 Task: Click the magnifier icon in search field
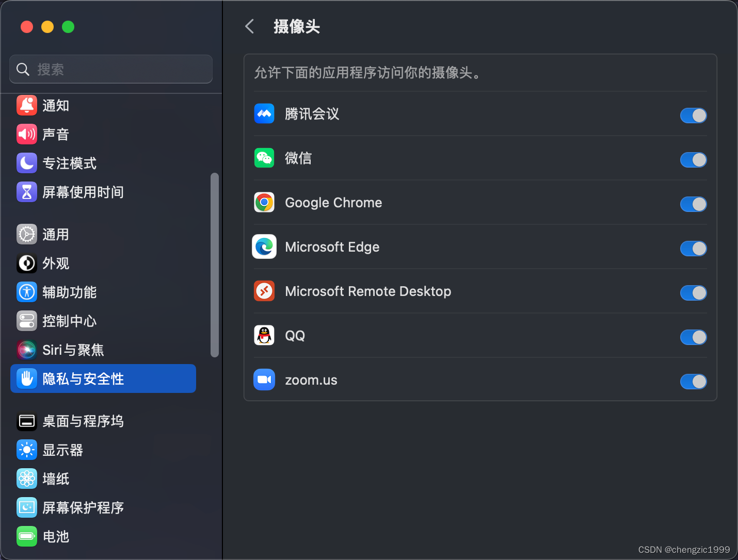(x=23, y=69)
